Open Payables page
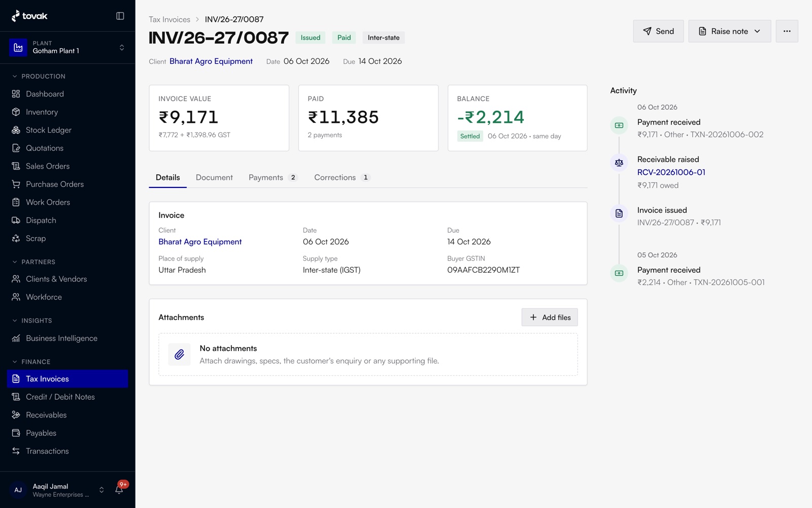Viewport: 812px width, 508px height. pos(67,433)
